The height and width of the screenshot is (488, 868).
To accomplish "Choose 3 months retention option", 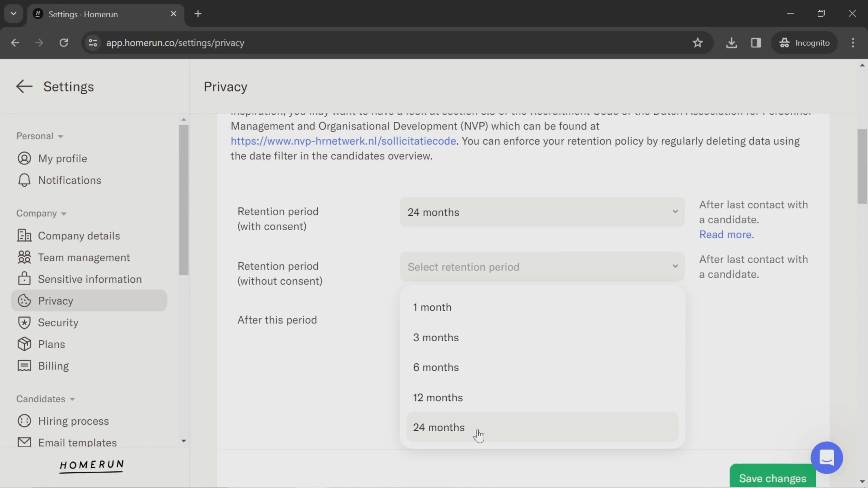I will [542, 338].
